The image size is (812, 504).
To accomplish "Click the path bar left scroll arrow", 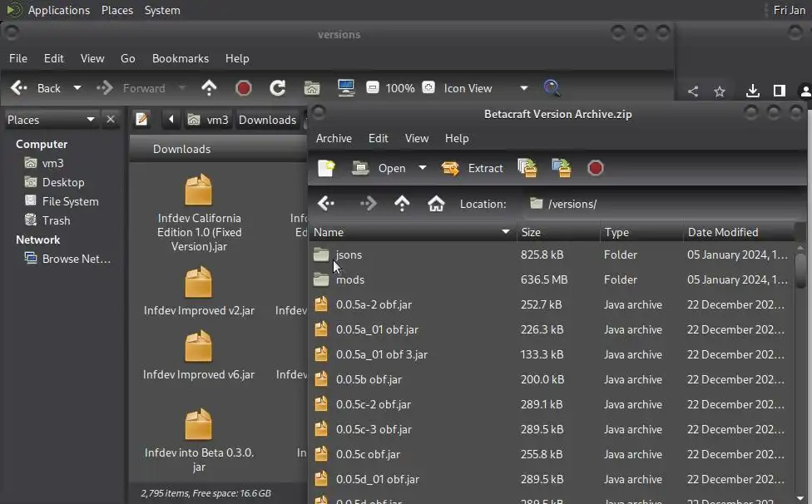I will 171,120.
